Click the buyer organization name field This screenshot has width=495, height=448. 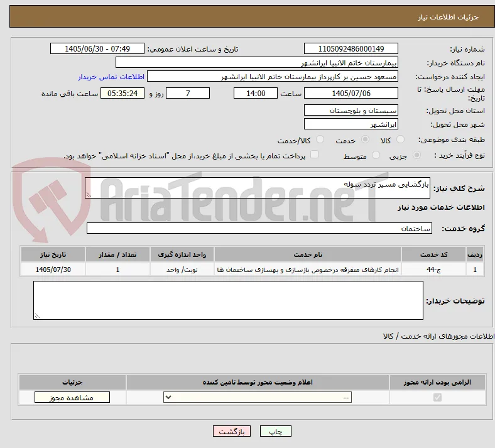click(x=257, y=62)
